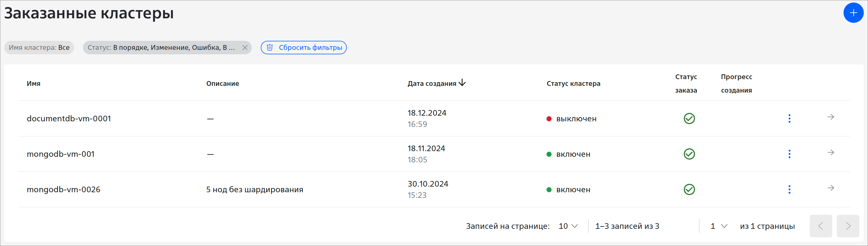Click order status checkmark for mongodb-vm-0026

pos(689,189)
